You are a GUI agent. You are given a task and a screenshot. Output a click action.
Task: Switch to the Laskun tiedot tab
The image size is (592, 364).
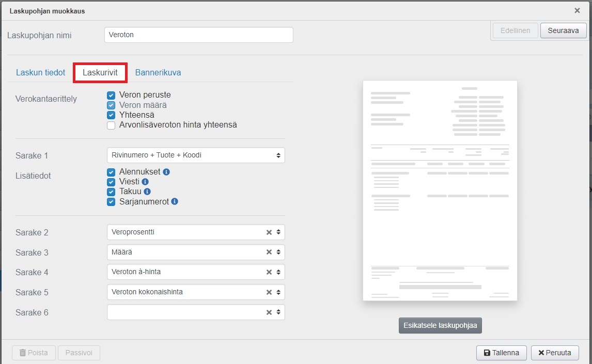pos(40,73)
